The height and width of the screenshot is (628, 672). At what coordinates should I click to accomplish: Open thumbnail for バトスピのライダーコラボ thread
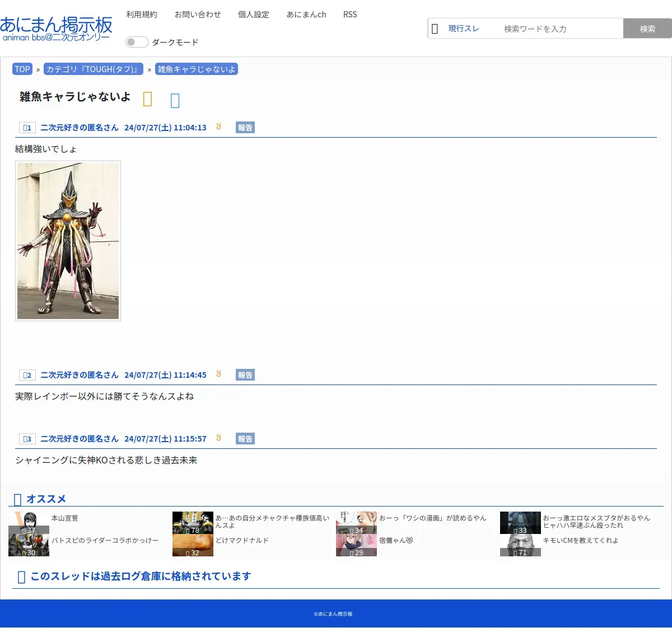29,545
